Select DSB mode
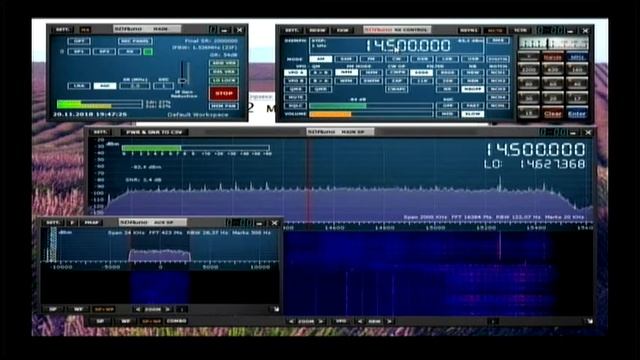 tap(422, 59)
